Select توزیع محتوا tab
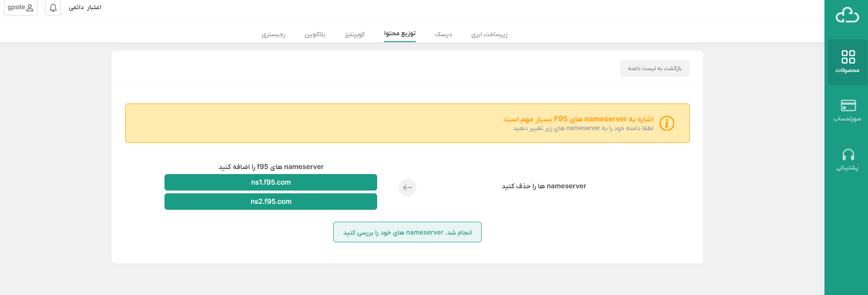This screenshot has width=868, height=295. (x=400, y=33)
